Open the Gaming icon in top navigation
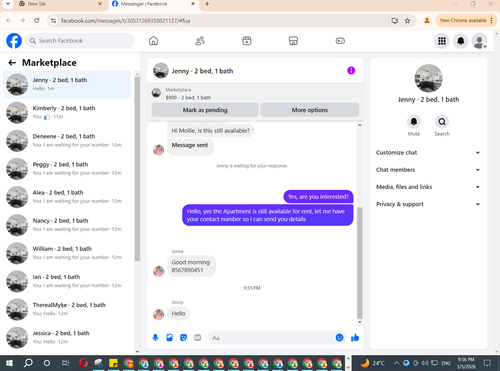This screenshot has width=500, height=371. [x=340, y=41]
